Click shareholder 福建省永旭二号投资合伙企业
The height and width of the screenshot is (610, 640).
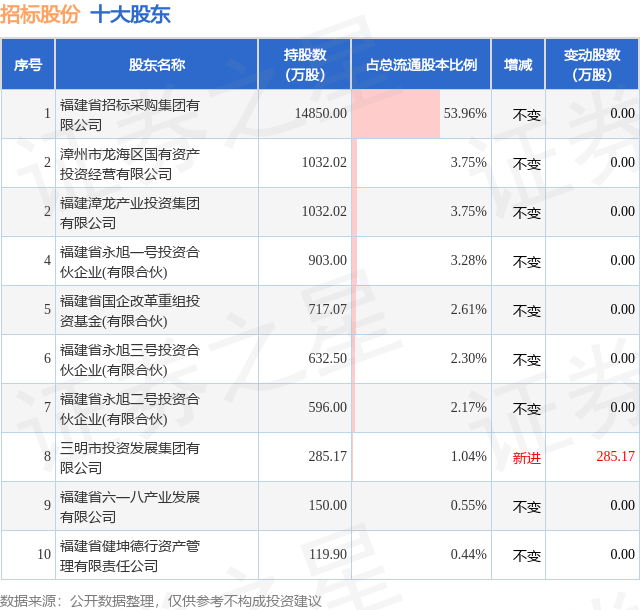(130, 409)
